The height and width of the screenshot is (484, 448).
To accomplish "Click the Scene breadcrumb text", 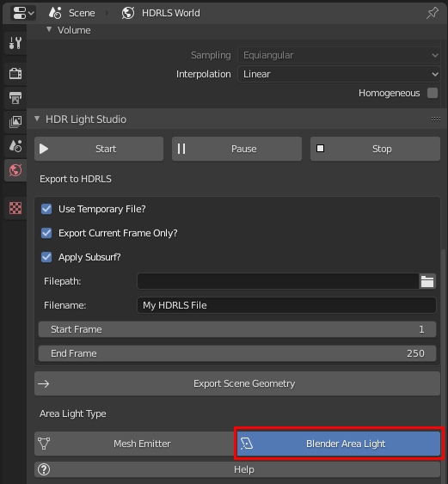I will [x=82, y=13].
